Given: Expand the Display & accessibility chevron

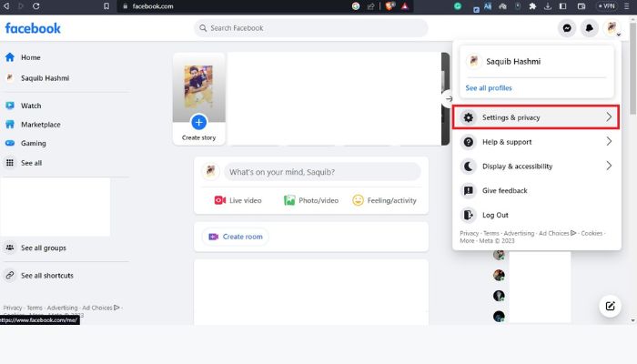Looking at the screenshot, I should point(609,166).
